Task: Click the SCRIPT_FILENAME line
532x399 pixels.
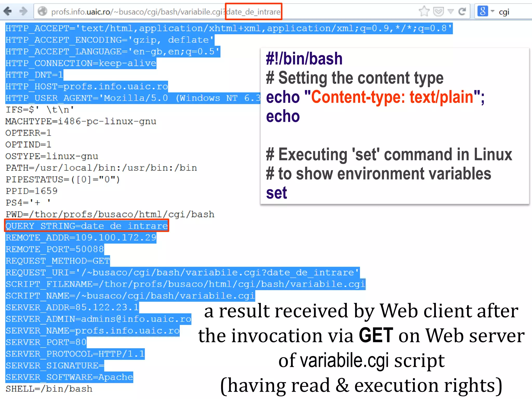Action: coord(185,284)
